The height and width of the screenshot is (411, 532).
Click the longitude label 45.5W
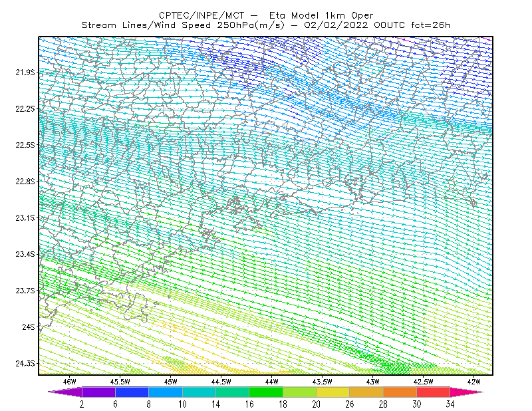coord(120,382)
